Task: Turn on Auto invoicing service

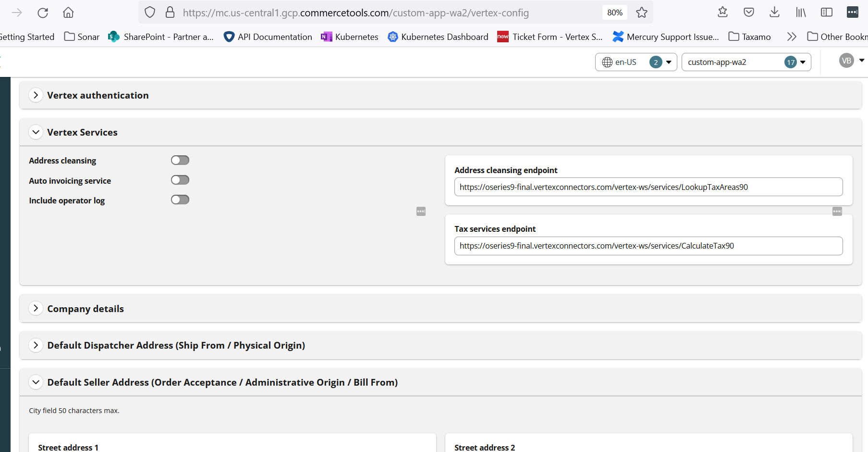Action: (180, 180)
